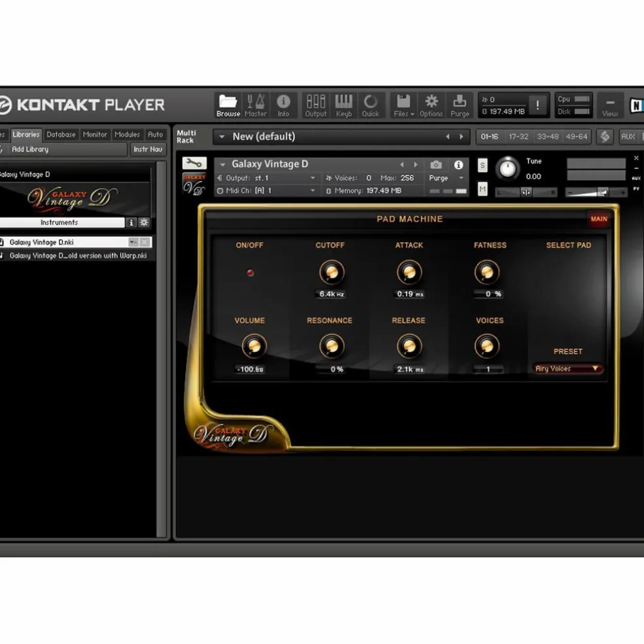The width and height of the screenshot is (644, 644).
Task: Open the Output mixer section
Action: click(316, 105)
